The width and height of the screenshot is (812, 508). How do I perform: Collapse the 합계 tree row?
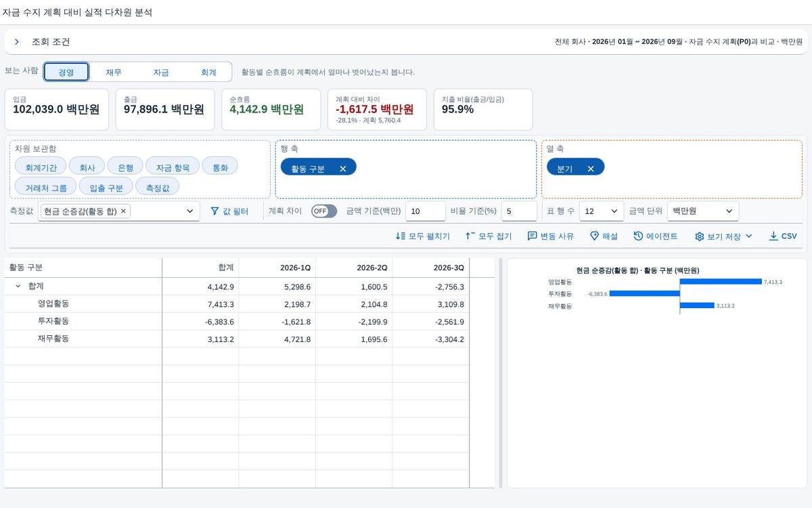pos(18,287)
